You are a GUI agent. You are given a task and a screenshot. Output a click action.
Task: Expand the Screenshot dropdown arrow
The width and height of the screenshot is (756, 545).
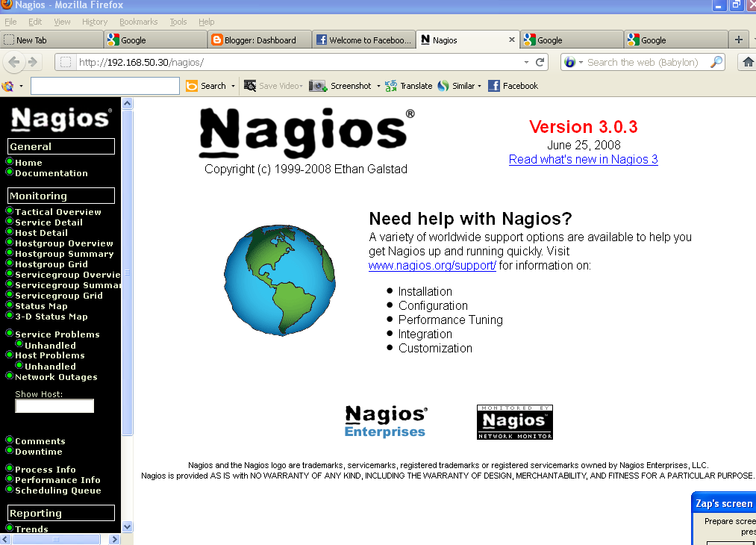[x=378, y=86]
